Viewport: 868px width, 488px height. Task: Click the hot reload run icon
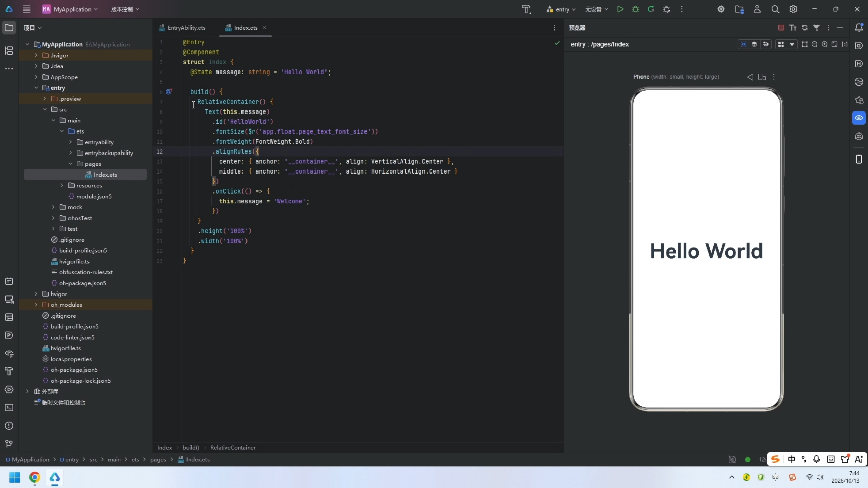651,9
